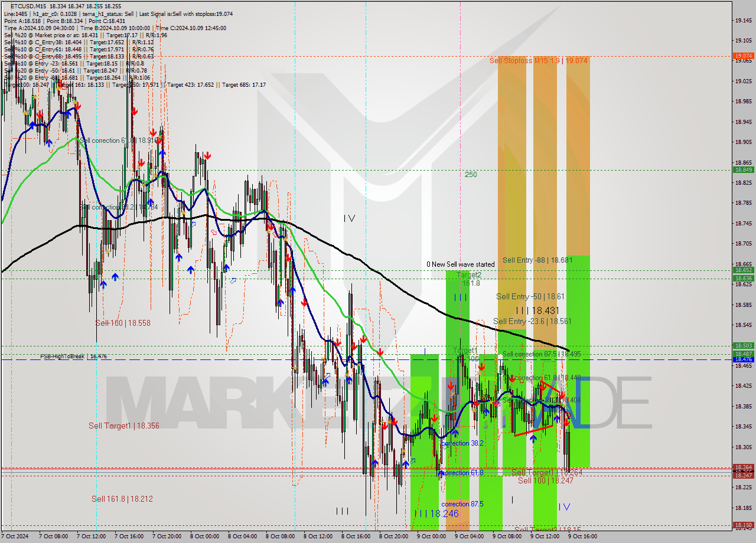Click the 19.145 price axis tick
756x543 pixels.
coord(743,21)
